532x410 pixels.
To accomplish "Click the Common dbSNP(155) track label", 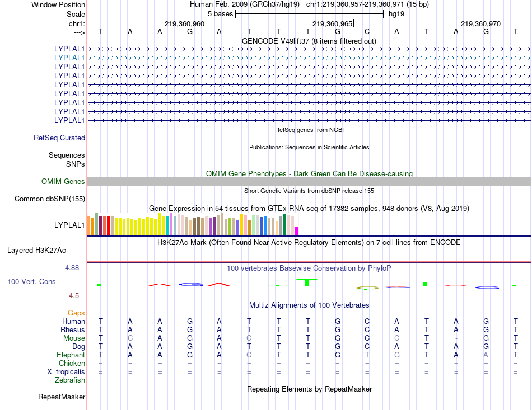I will pyautogui.click(x=50, y=199).
